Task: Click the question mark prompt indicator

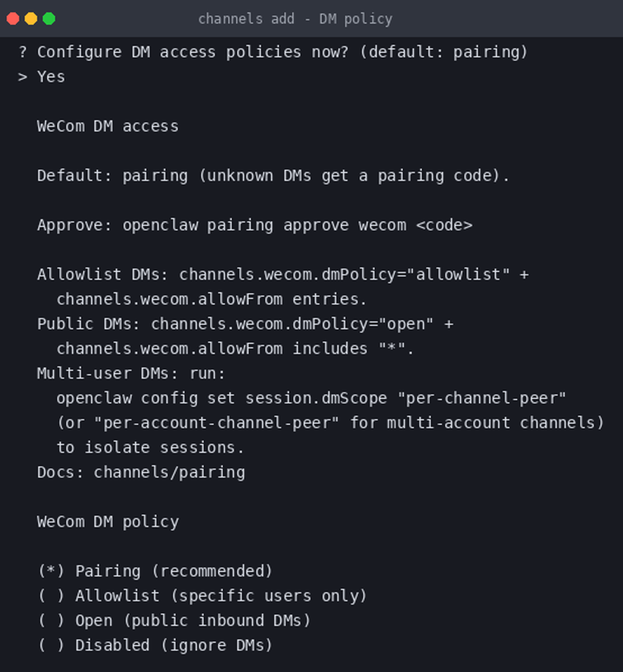Action: [x=22, y=52]
